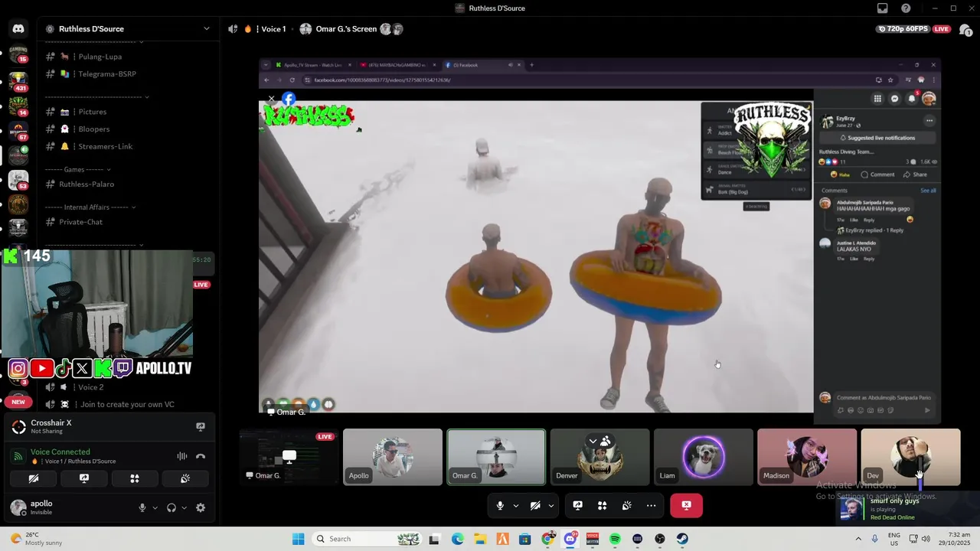Open Spotify from the taskbar
Image resolution: width=980 pixels, height=551 pixels.
click(x=615, y=539)
